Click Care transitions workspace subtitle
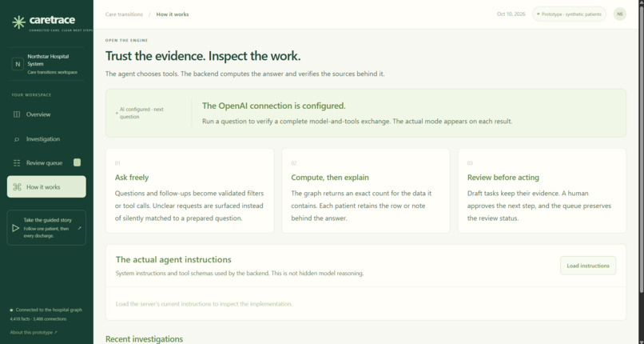The height and width of the screenshot is (344, 644). tap(52, 72)
